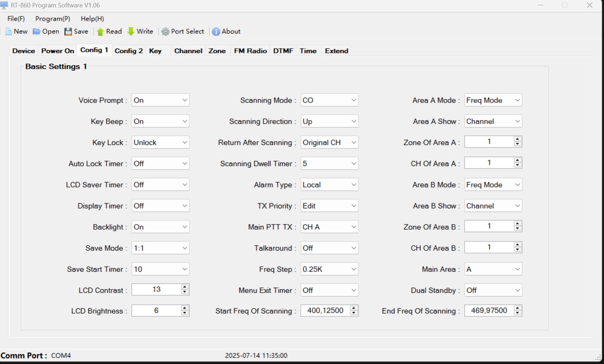Decrease LCD Brightness with down arrow
The height and width of the screenshot is (364, 604).
coord(185,313)
